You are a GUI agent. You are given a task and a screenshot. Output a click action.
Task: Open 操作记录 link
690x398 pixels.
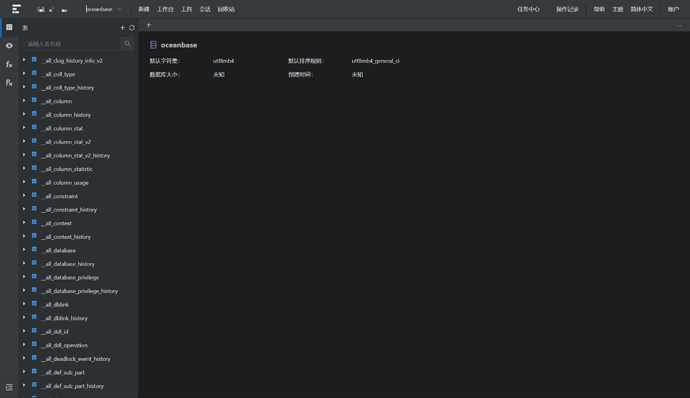click(x=567, y=9)
